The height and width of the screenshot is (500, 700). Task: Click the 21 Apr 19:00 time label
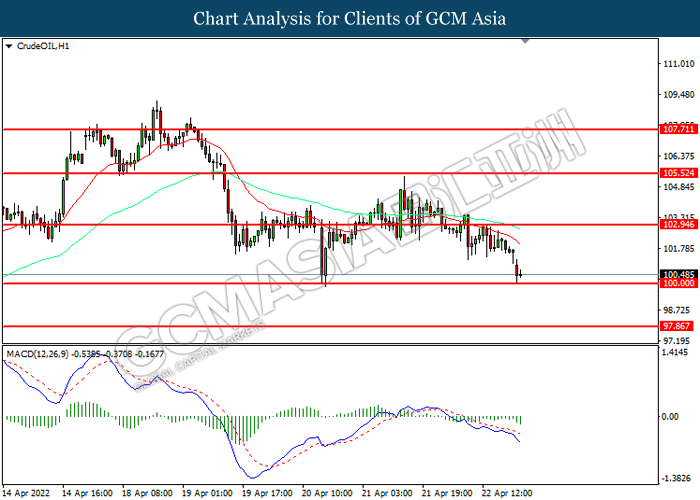click(447, 493)
